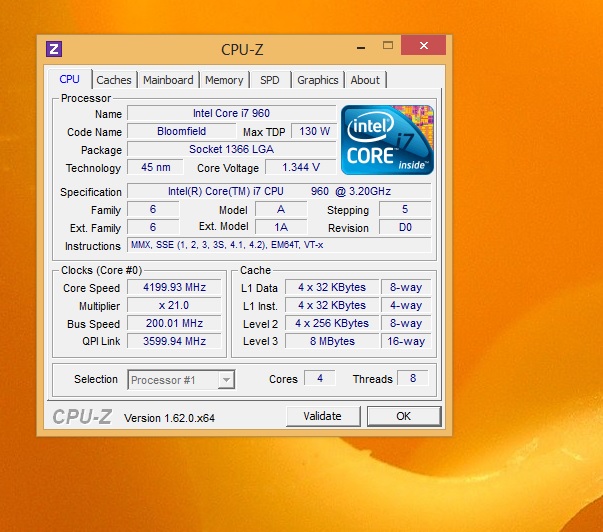Screen dimensions: 603x532
Task: Minimize the CPU-Z window
Action: 361,48
